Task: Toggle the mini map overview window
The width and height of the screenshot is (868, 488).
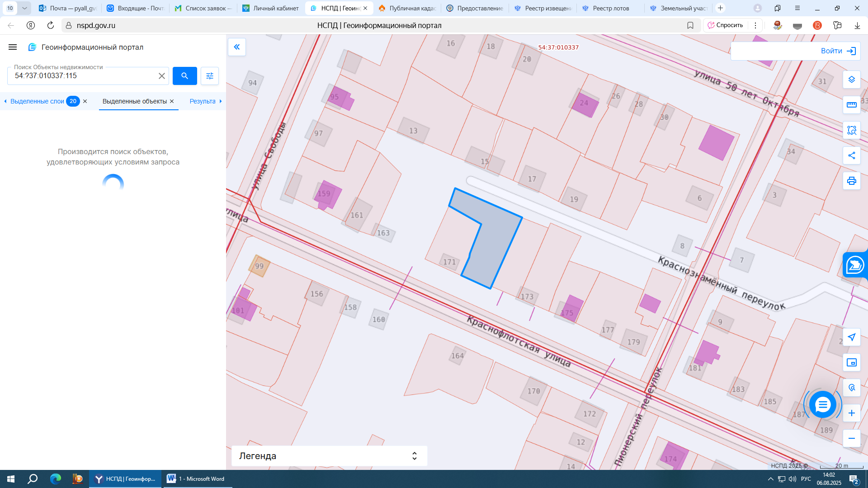Action: pyautogui.click(x=851, y=362)
